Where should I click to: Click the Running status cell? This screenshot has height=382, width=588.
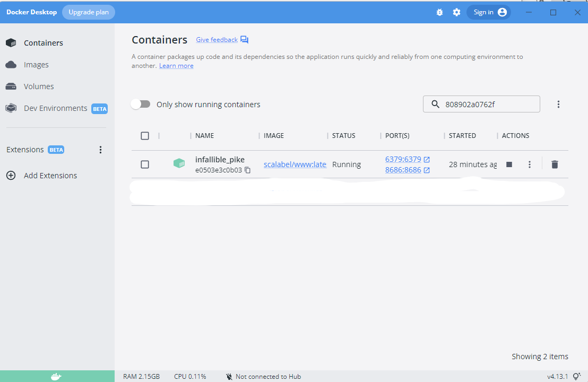[347, 164]
